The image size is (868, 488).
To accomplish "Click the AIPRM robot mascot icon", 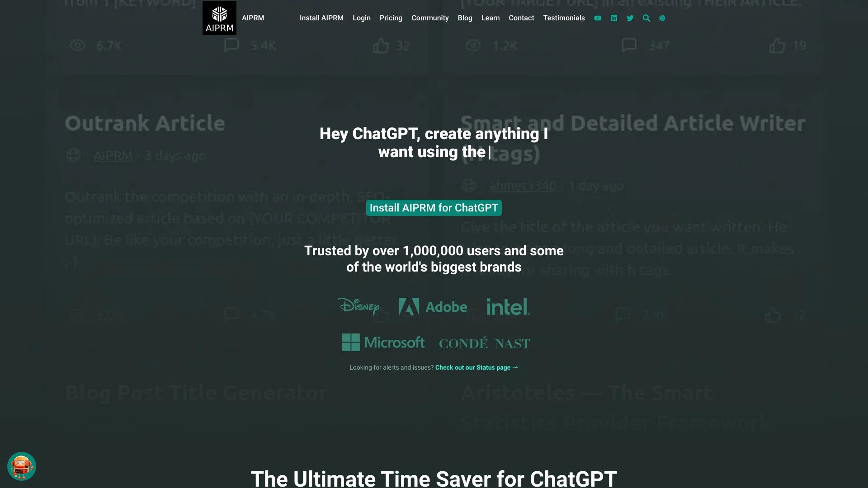I will [21, 466].
